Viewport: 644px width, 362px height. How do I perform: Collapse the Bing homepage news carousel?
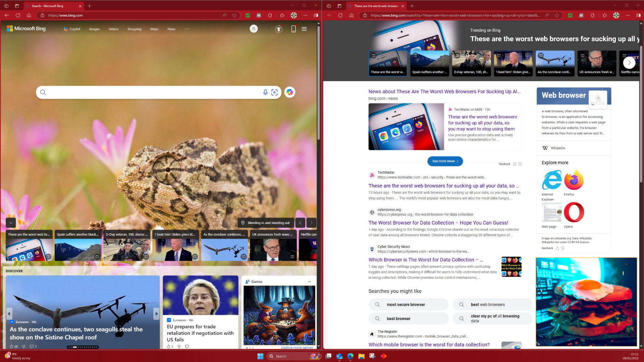pyautogui.click(x=11, y=223)
